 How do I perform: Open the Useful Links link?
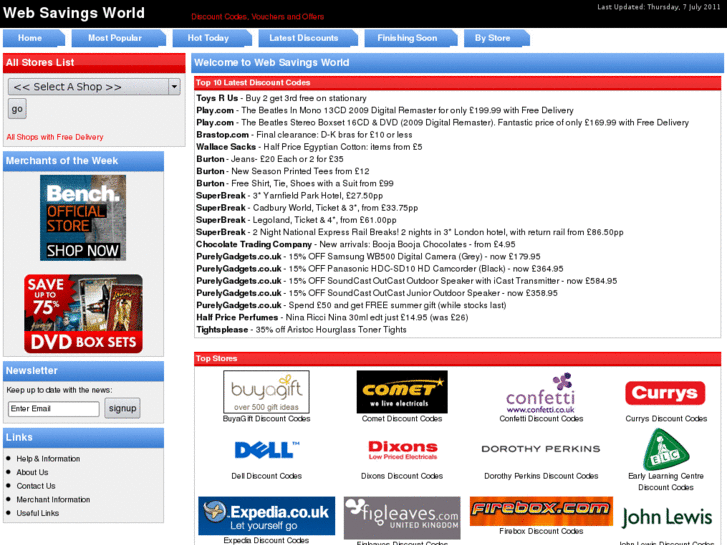[38, 513]
